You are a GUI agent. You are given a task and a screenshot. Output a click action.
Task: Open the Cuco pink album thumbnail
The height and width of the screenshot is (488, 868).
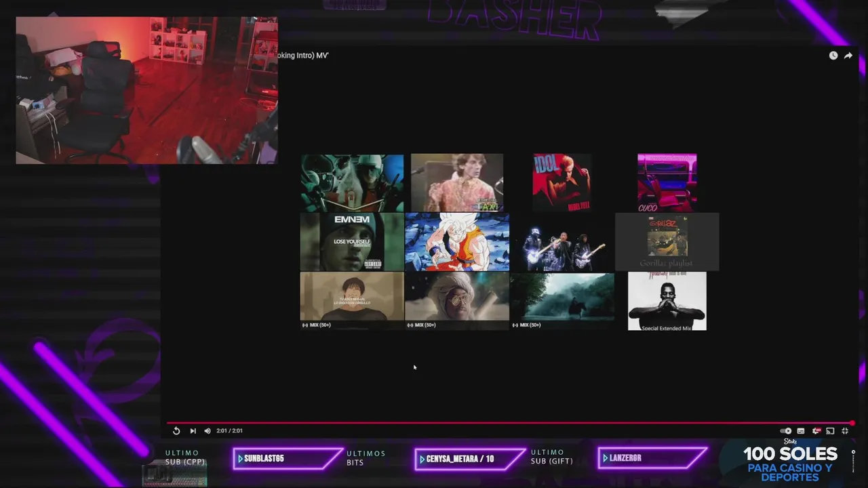[667, 183]
